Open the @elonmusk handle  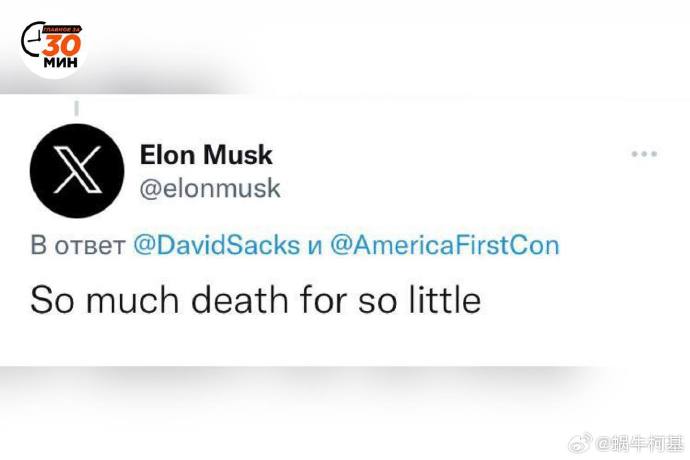(x=210, y=188)
